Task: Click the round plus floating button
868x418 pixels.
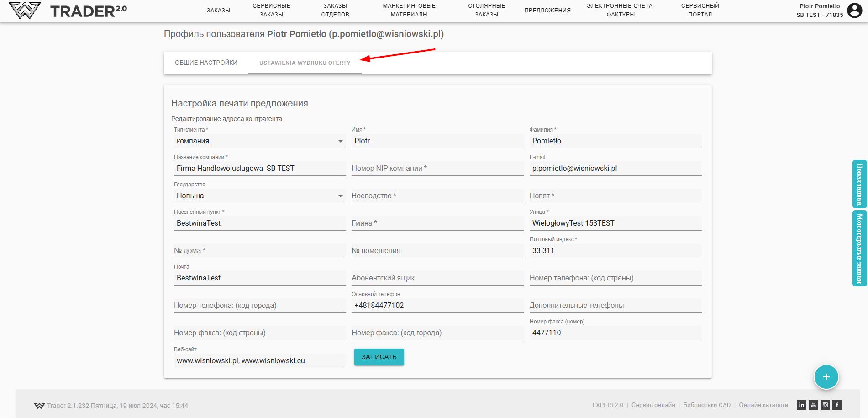Action: pyautogui.click(x=826, y=377)
